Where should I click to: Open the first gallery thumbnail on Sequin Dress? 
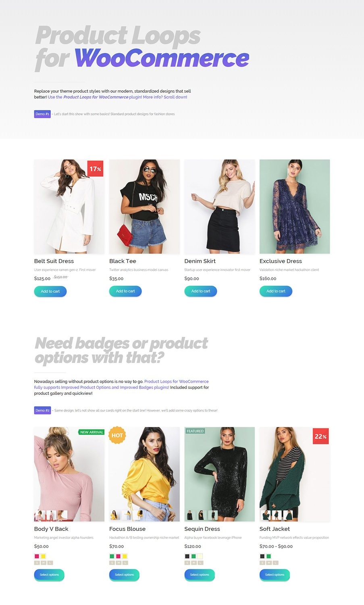pyautogui.click(x=190, y=515)
